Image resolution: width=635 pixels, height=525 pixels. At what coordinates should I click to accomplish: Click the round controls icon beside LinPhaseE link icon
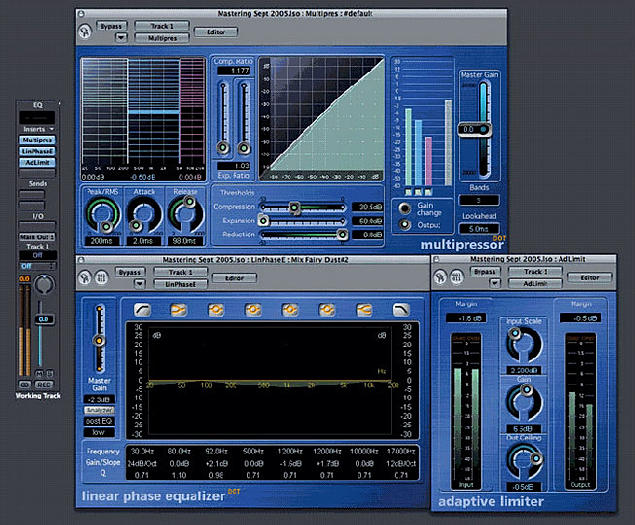pos(101,277)
